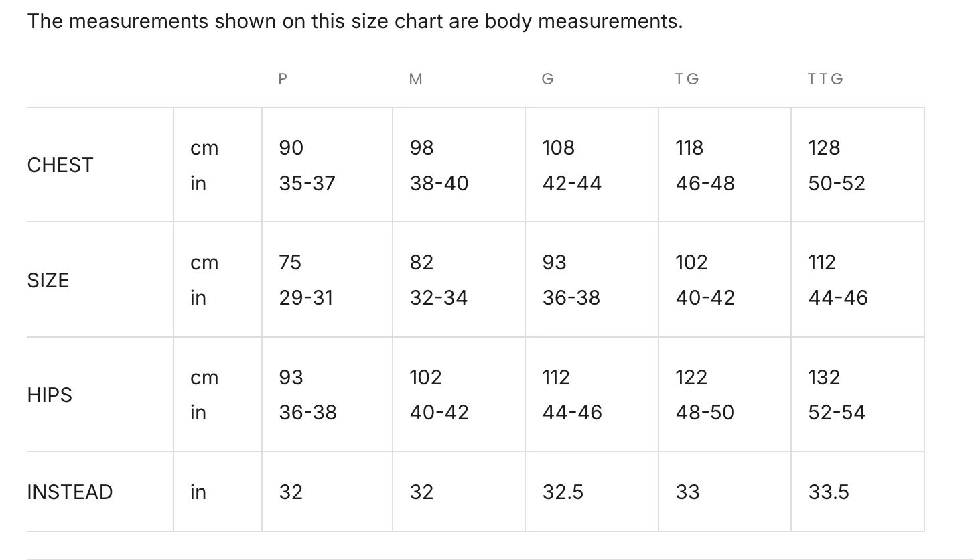Click the 38-40 chest value under M

[439, 183]
